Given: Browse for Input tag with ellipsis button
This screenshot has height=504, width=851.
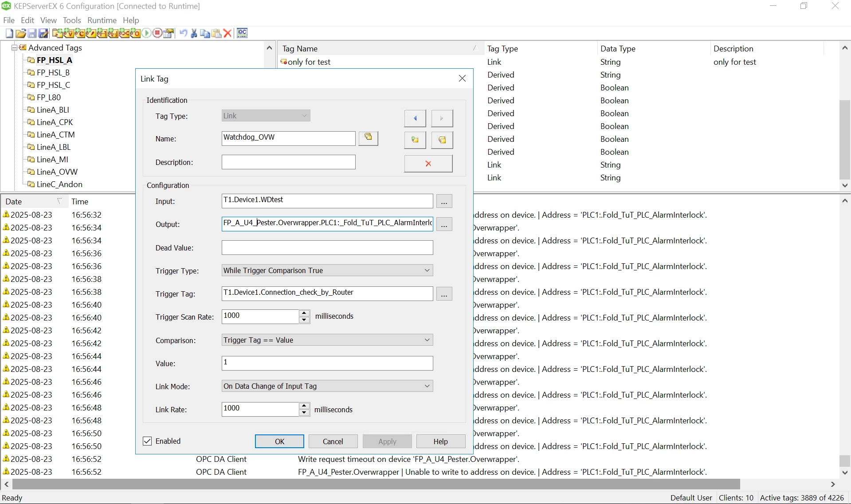Looking at the screenshot, I should (444, 201).
